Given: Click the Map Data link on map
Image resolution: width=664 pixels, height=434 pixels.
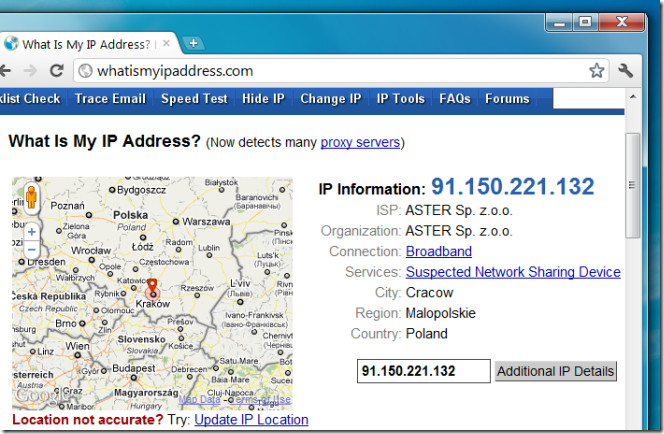Looking at the screenshot, I should pos(199,399).
